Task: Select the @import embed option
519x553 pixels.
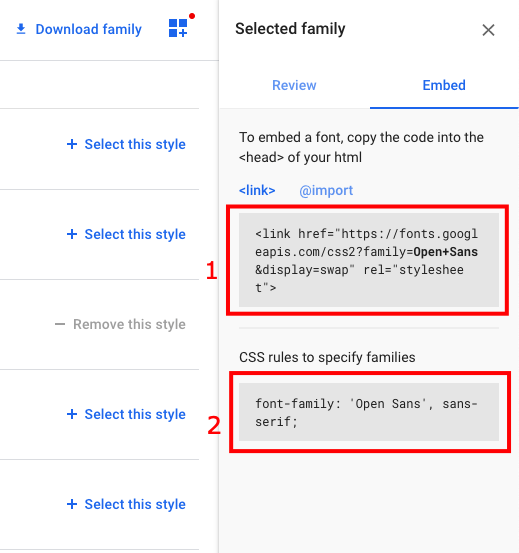Action: tap(326, 191)
